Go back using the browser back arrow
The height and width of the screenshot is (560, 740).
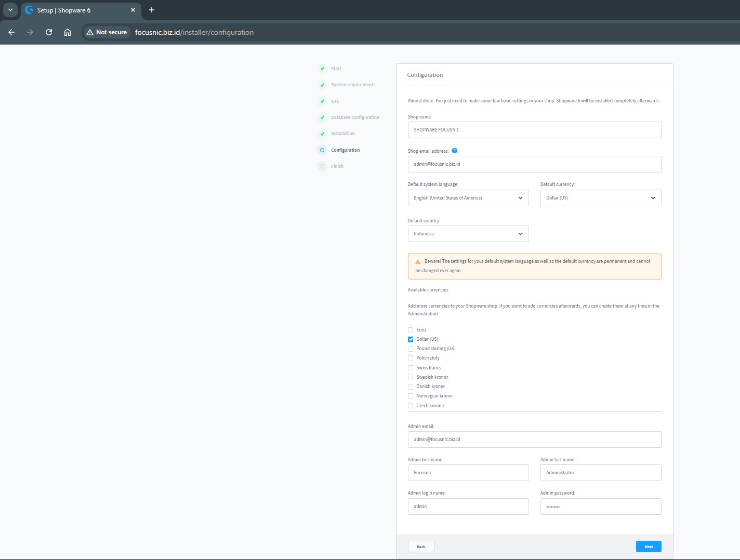(11, 32)
